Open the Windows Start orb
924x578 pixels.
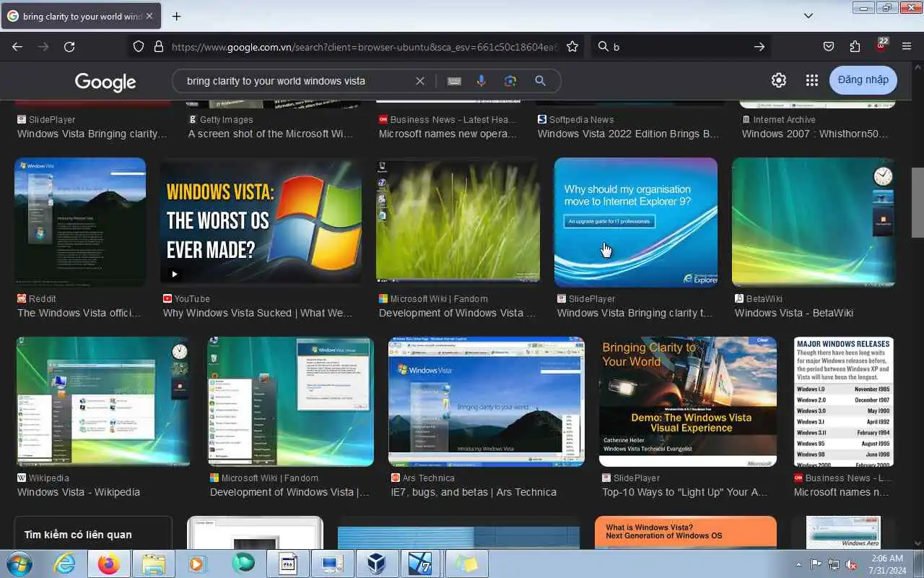point(19,564)
